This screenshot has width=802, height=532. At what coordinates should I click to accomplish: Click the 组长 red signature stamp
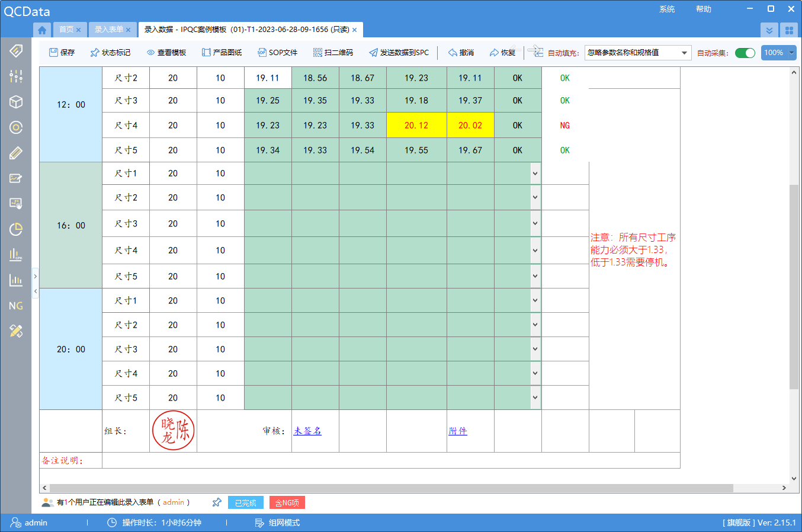pyautogui.click(x=173, y=431)
